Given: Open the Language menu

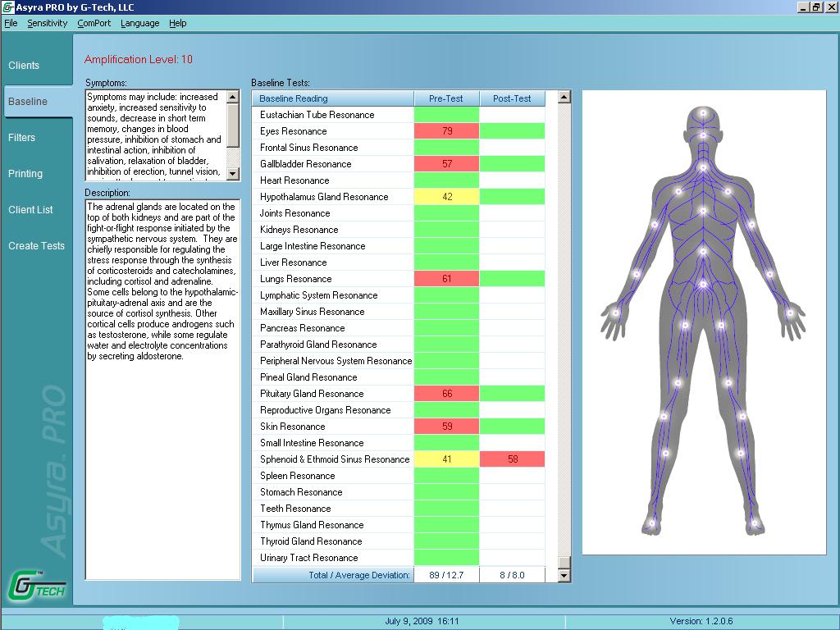Looking at the screenshot, I should 139,23.
